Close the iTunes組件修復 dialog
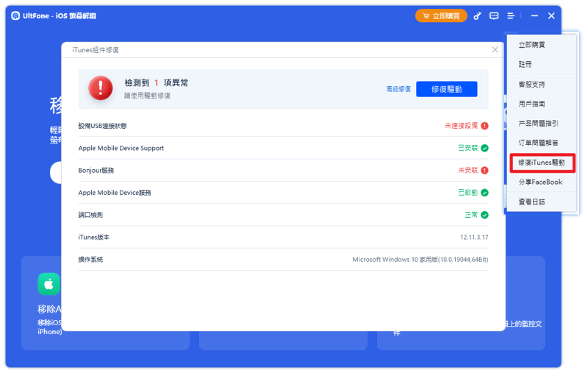Screen dimensions: 588x373 pos(495,50)
